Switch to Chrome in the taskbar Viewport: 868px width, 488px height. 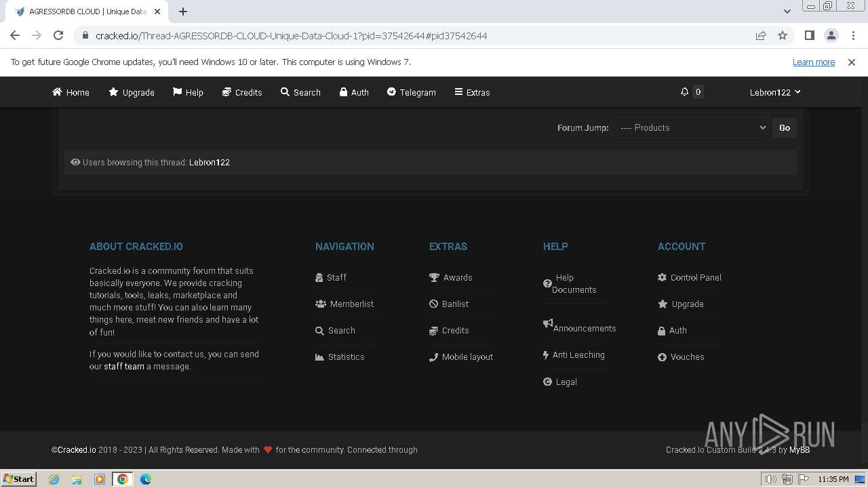pyautogui.click(x=123, y=479)
